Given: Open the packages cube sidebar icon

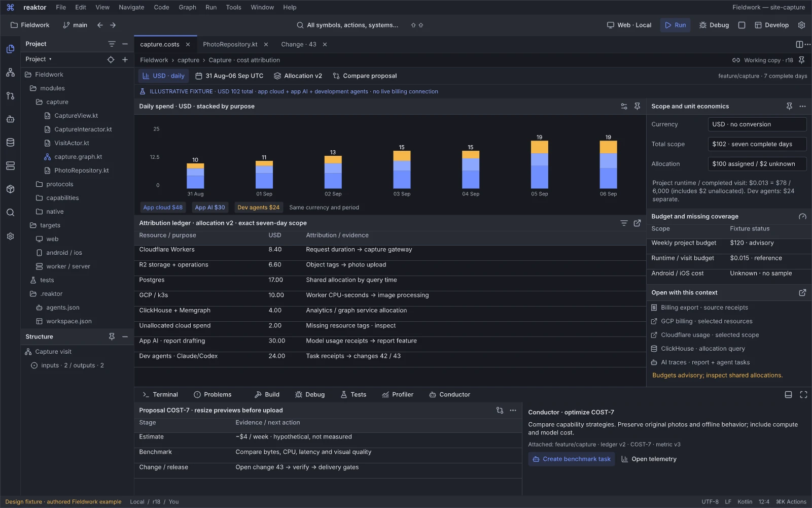Looking at the screenshot, I should [10, 189].
